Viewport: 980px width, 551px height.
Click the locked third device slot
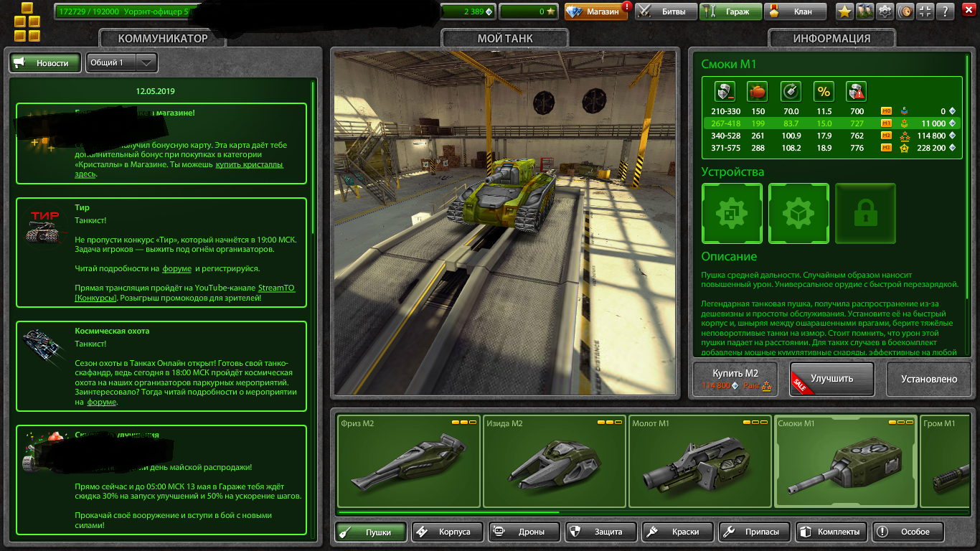pos(865,214)
